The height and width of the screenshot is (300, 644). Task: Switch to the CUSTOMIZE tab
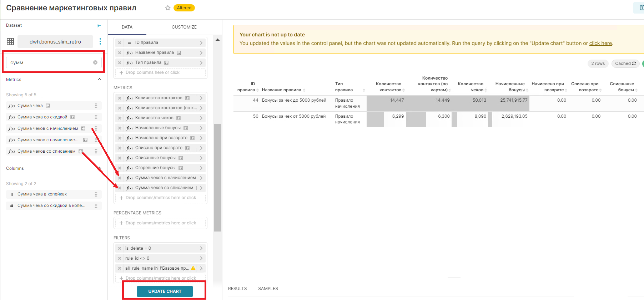tap(184, 27)
